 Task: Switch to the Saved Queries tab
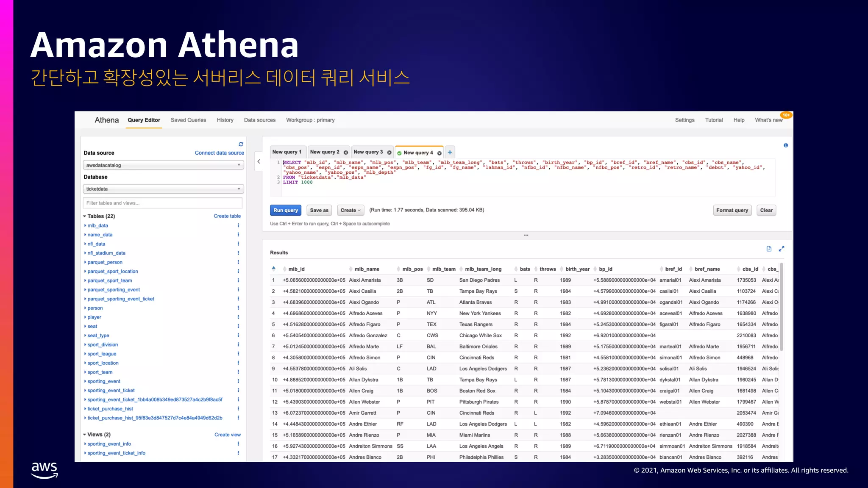[x=188, y=120]
